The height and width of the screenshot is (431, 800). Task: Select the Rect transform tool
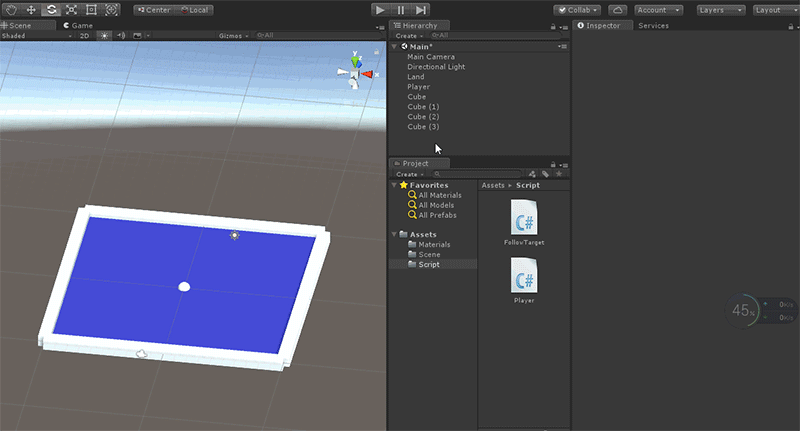click(91, 10)
